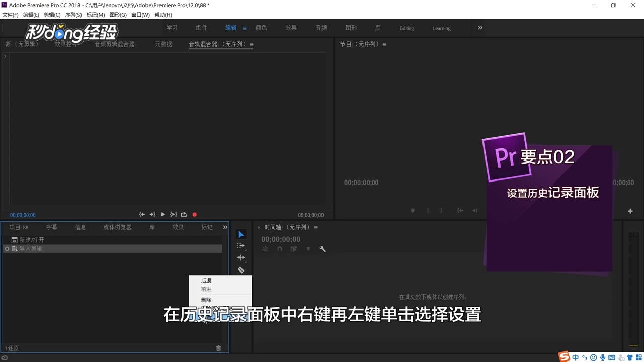Show overflow workspaces double-chevron at top

pyautogui.click(x=480, y=28)
